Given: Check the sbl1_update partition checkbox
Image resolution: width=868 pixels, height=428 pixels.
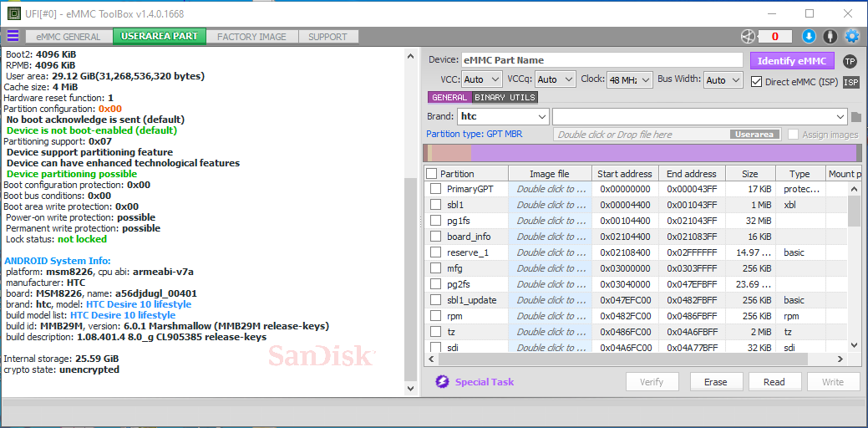Looking at the screenshot, I should click(x=435, y=300).
